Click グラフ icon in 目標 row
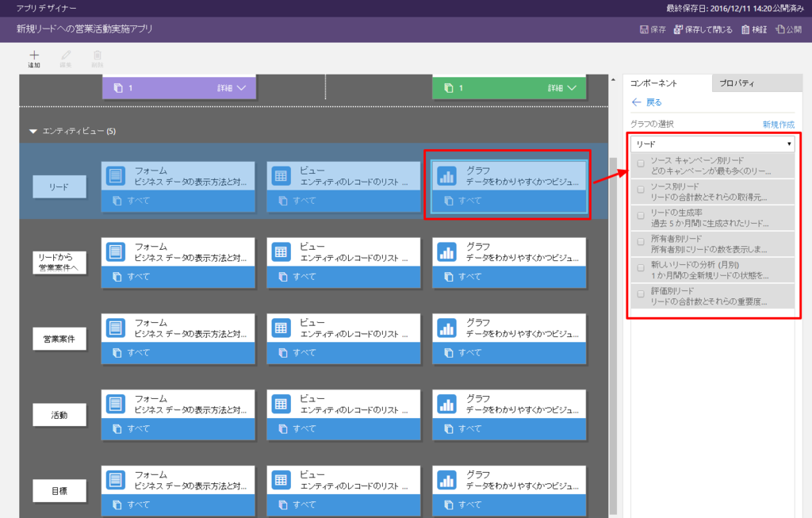 pos(447,480)
